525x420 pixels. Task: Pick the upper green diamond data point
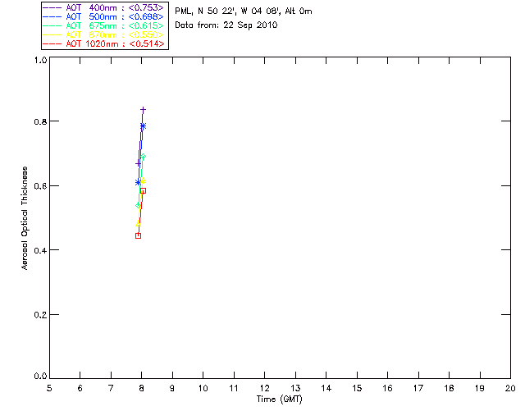(143, 157)
